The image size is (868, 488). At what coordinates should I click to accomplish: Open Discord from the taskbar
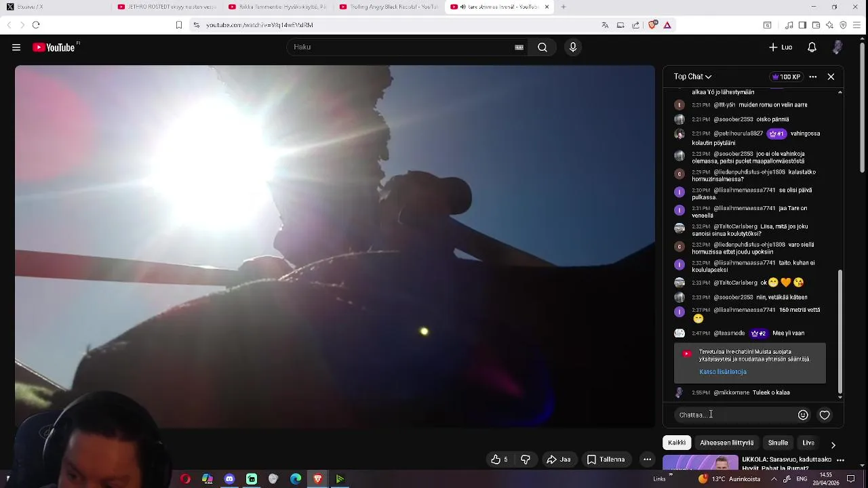229,479
